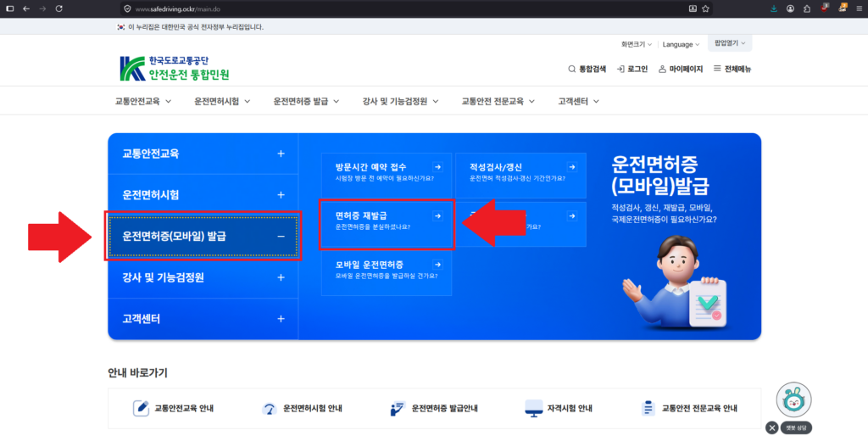This screenshot has width=868, height=447.
Task: Click the 한국도로교통공단 안전운전 통합민원 logo
Action: point(175,68)
